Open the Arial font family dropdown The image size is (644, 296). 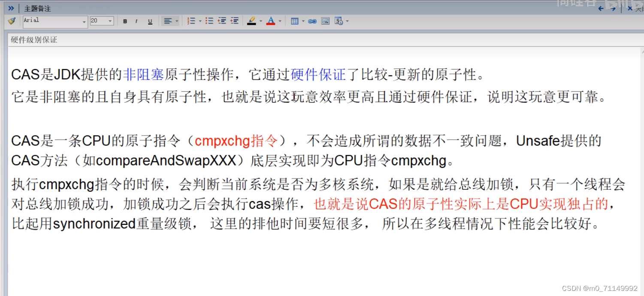[84, 21]
